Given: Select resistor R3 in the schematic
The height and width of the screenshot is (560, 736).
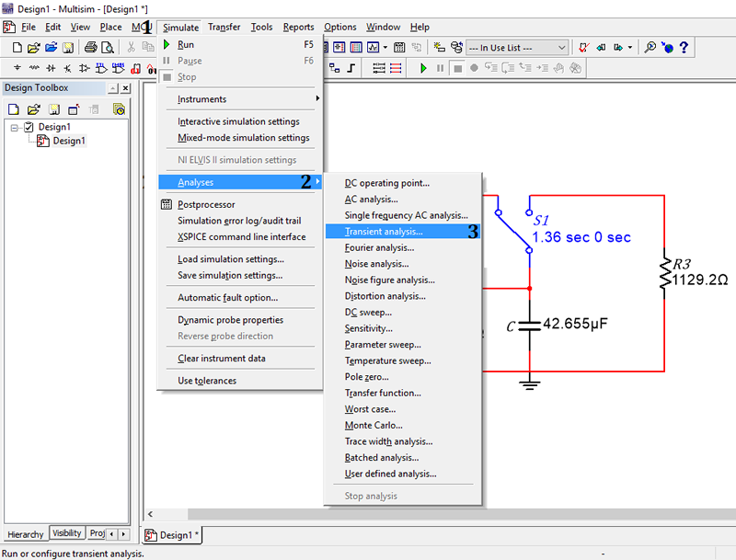Looking at the screenshot, I should 665,275.
